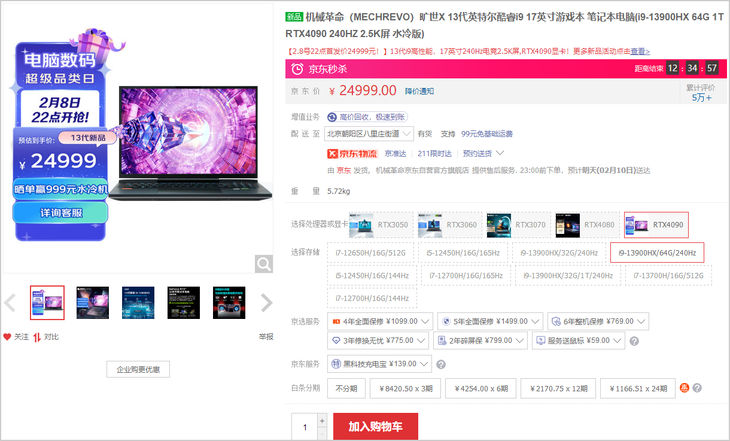Click the 高价回收 service icon
Image resolution: width=730 pixels, height=441 pixels.
tap(332, 117)
